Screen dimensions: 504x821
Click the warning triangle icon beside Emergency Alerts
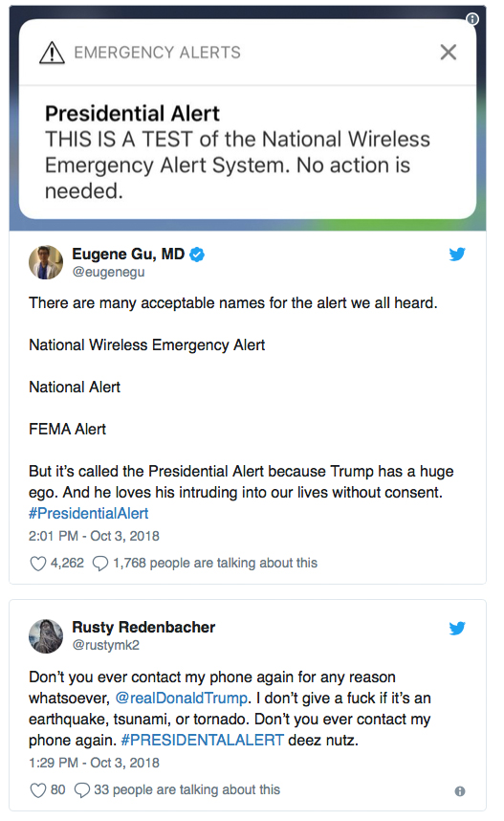tap(53, 53)
